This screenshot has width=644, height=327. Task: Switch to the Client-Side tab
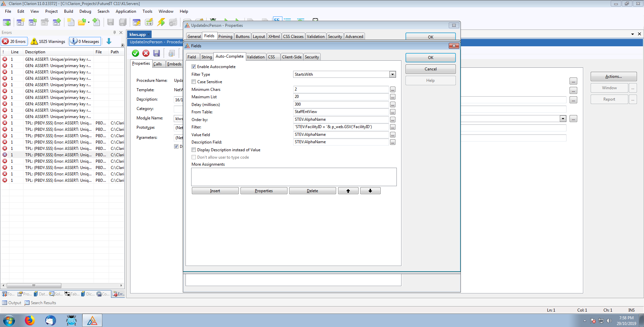(291, 57)
